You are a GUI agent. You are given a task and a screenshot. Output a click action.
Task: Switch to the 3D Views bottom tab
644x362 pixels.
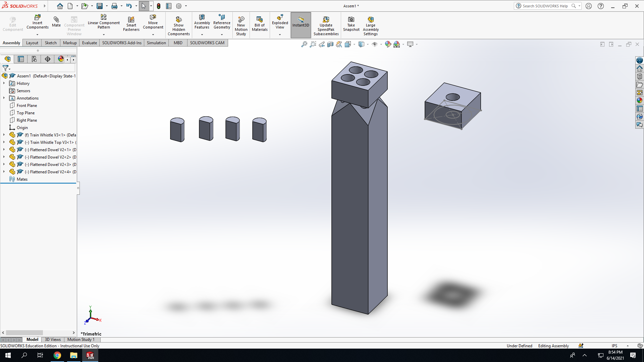pos(53,340)
